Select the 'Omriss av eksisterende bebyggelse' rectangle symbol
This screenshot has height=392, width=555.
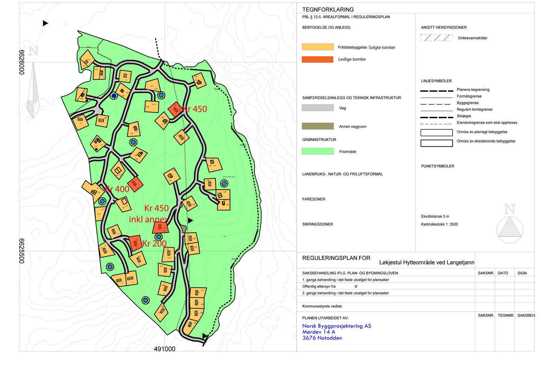tap(437, 143)
